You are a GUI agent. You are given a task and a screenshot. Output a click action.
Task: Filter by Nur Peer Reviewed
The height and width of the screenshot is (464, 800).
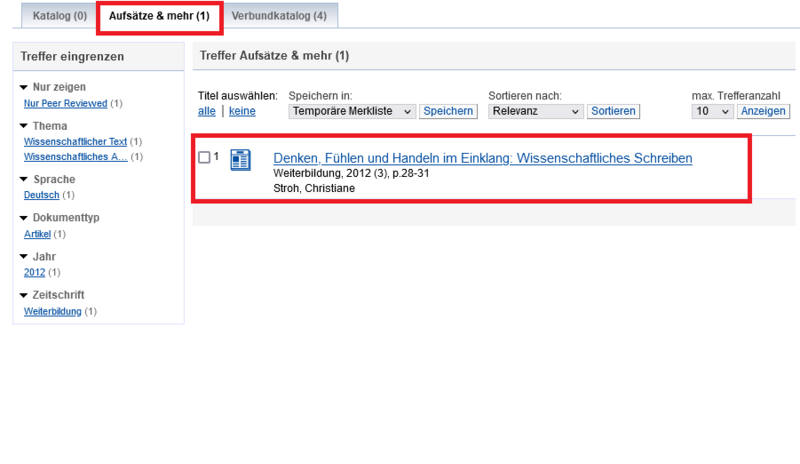65,103
